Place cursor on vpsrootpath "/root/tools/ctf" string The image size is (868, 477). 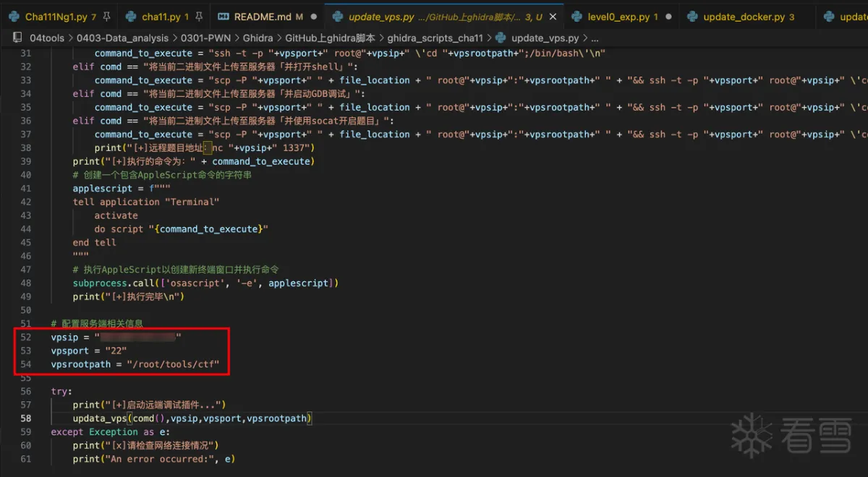[x=172, y=364]
